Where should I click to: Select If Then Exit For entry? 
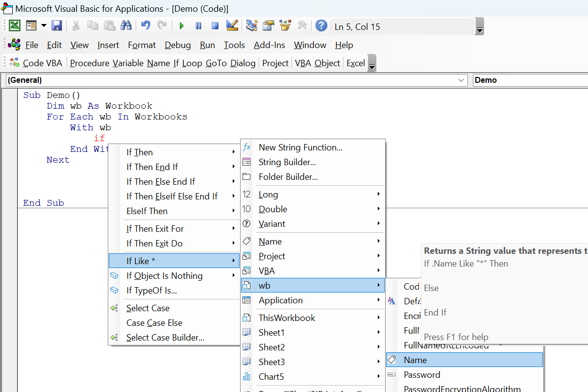point(174,229)
